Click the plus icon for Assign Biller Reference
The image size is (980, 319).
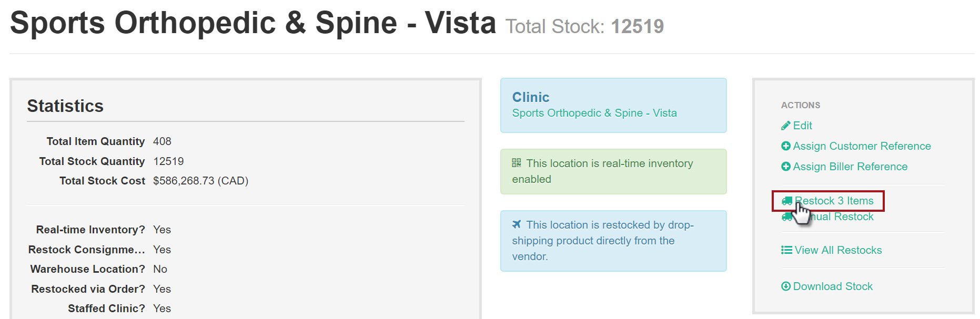pyautogui.click(x=786, y=167)
